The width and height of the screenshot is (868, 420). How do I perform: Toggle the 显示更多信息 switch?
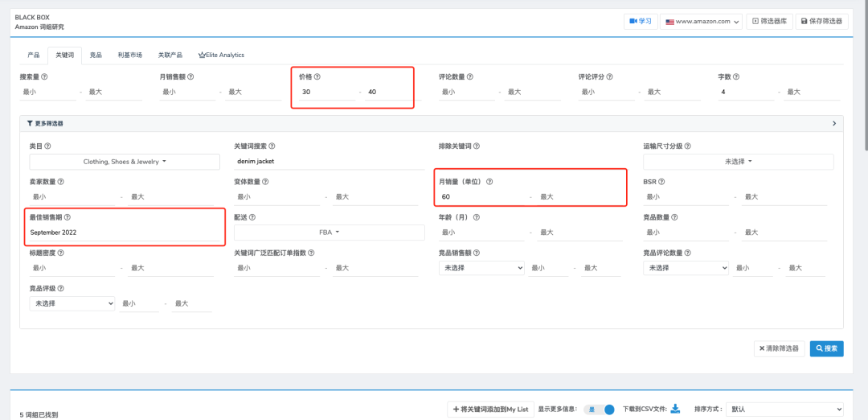click(599, 410)
